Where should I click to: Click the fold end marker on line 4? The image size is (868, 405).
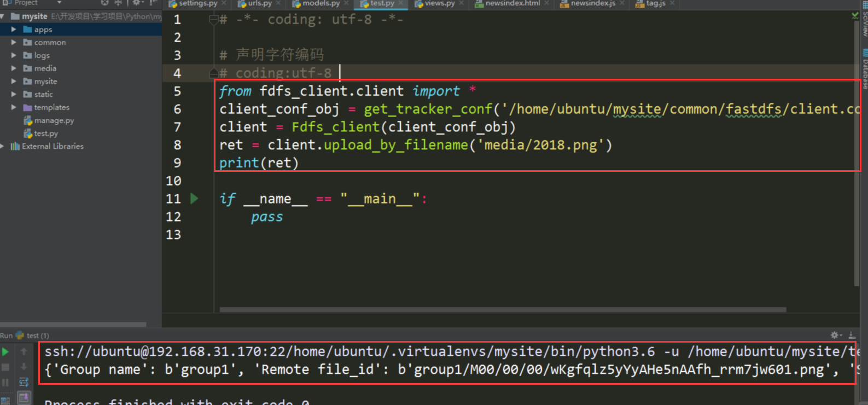pos(214,72)
